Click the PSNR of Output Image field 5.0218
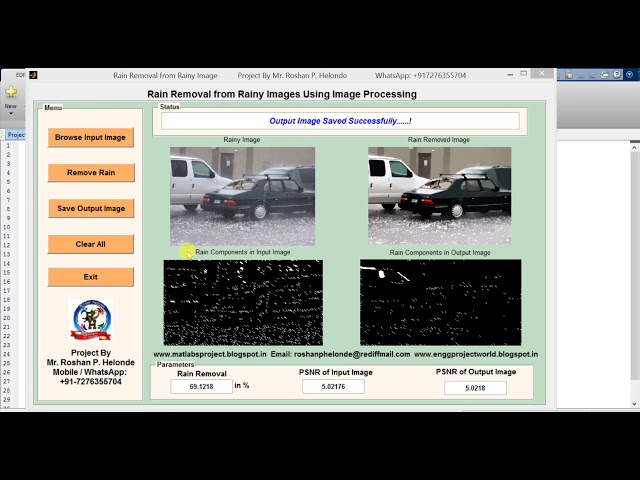Screen dimensions: 640x480 pyautogui.click(x=475, y=388)
